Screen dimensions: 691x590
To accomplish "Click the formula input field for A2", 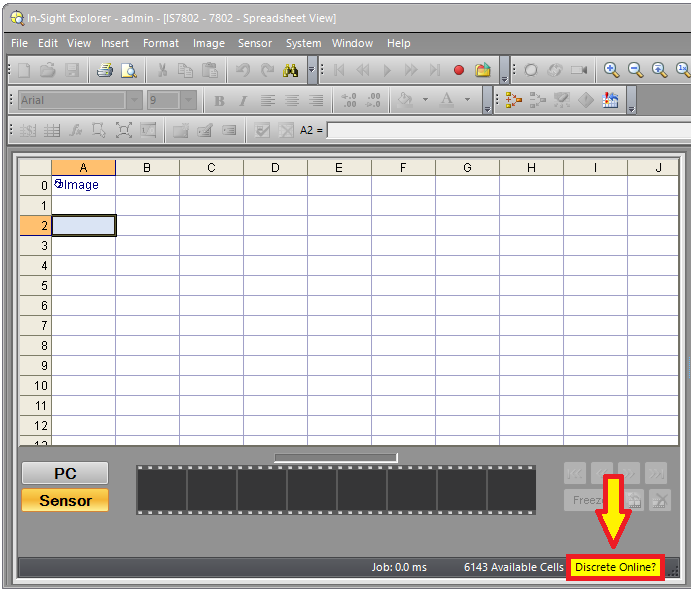I will click(509, 130).
